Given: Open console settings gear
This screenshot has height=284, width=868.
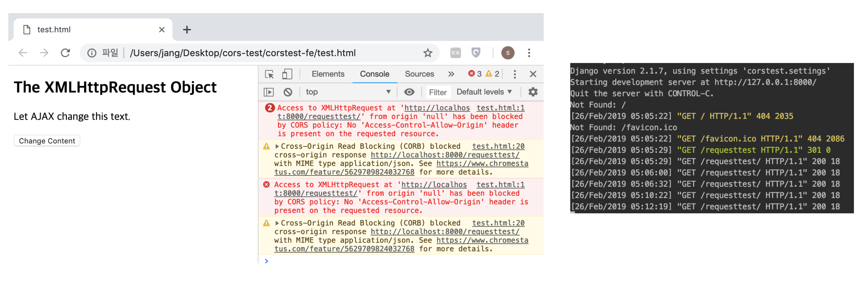Looking at the screenshot, I should click(x=533, y=92).
